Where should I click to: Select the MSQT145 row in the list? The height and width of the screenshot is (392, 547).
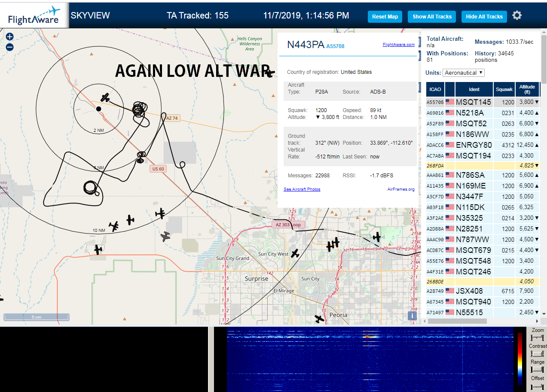click(x=483, y=102)
